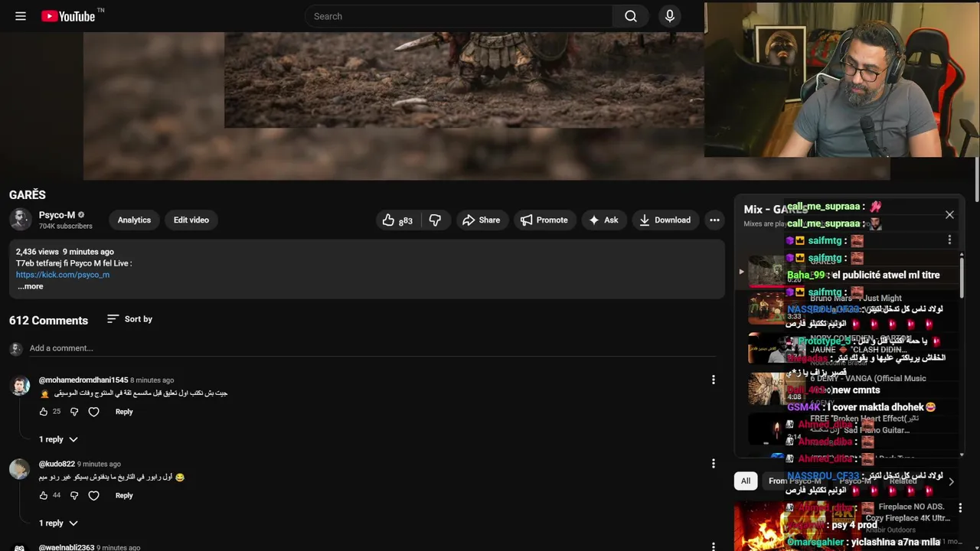The width and height of the screenshot is (980, 551).
Task: Play the DEMY - VANGA playlist item
Action: click(x=849, y=388)
